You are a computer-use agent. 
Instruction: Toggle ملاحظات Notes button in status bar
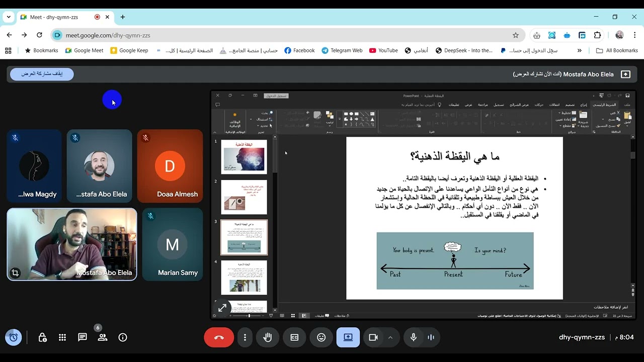pos(342,316)
